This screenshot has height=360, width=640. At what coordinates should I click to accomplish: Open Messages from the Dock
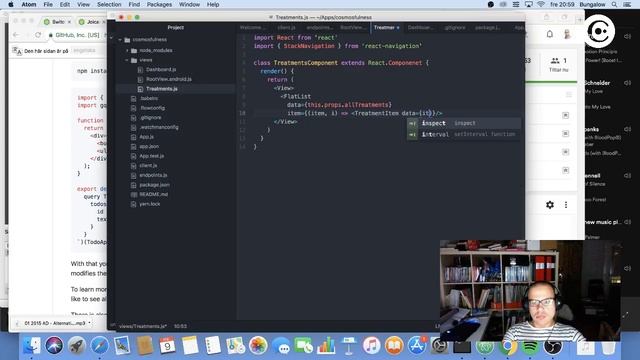click(x=281, y=346)
